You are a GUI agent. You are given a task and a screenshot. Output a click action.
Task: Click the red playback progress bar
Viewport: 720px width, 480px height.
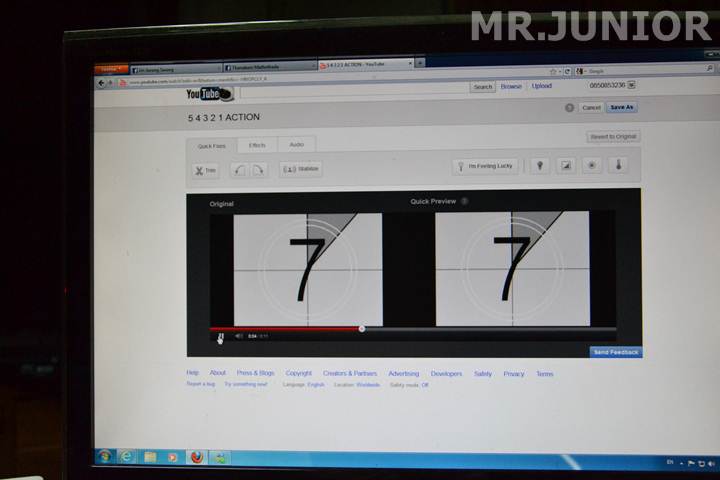pos(285,329)
